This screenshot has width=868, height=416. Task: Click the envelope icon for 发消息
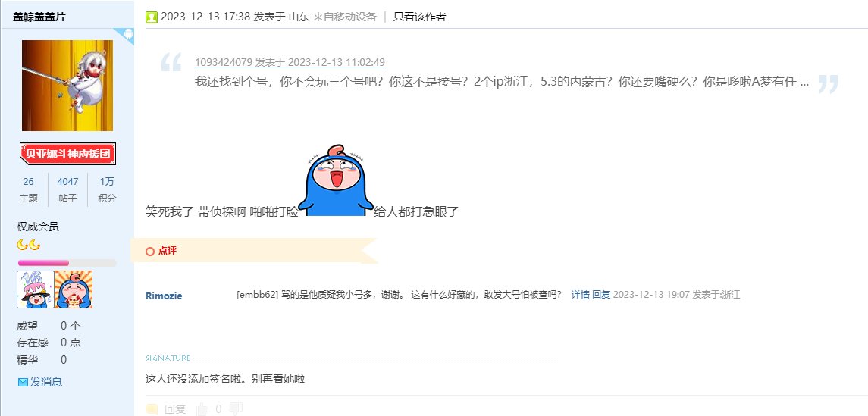[23, 382]
